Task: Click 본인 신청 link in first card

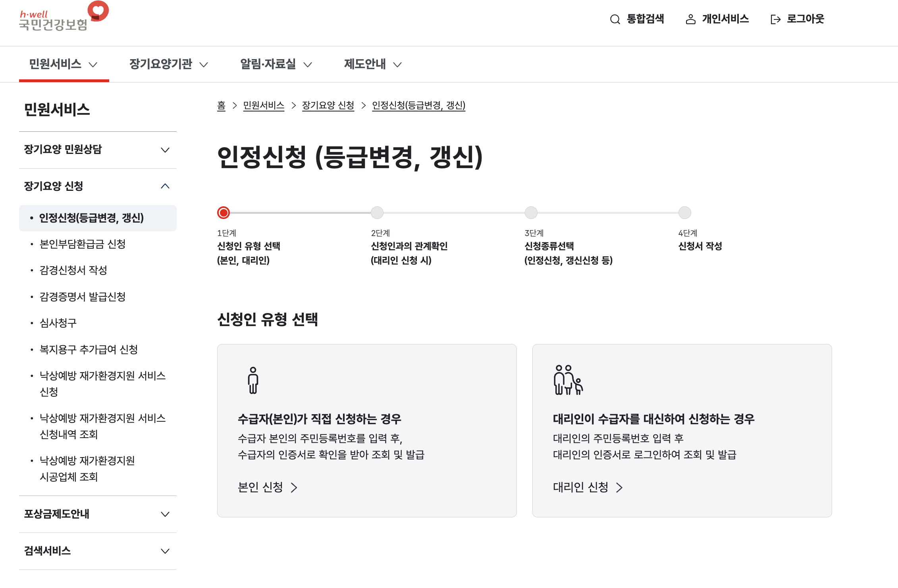Action: coord(268,487)
